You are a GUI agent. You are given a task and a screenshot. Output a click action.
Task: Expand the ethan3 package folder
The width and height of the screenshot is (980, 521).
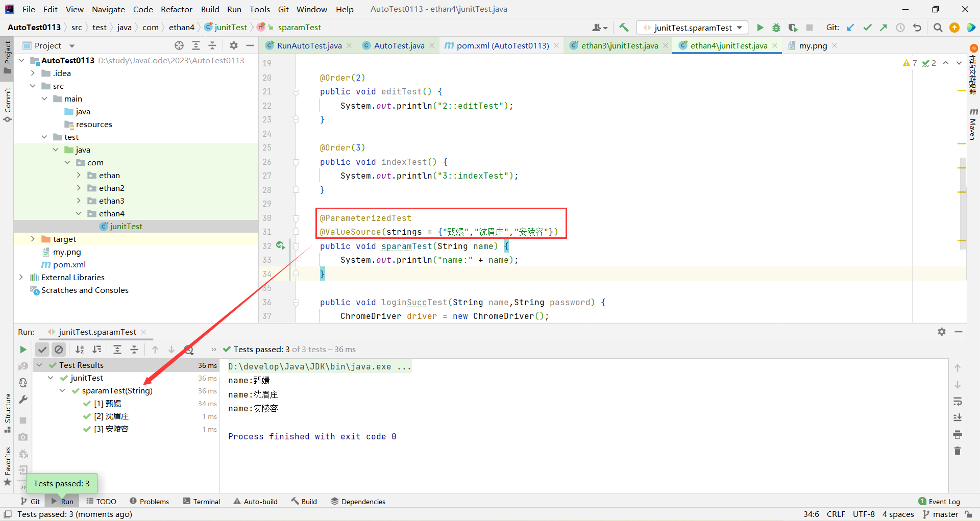79,201
